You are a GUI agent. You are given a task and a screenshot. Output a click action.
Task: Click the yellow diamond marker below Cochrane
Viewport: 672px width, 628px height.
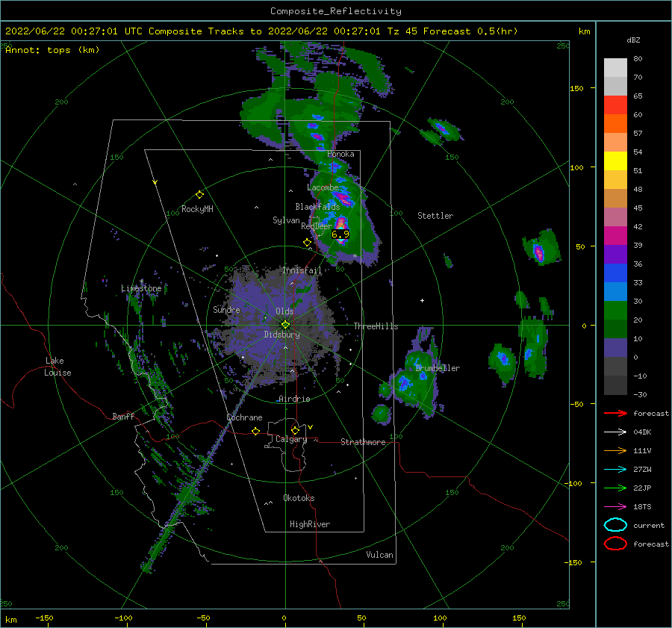(256, 432)
